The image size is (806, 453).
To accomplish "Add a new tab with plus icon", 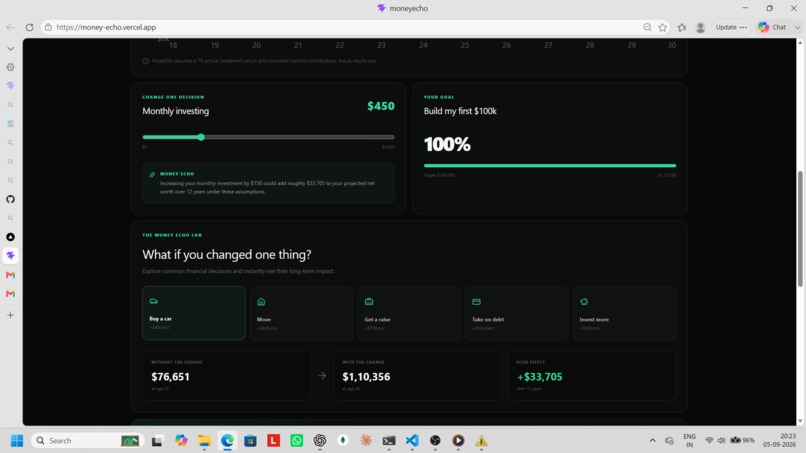I will click(x=10, y=315).
